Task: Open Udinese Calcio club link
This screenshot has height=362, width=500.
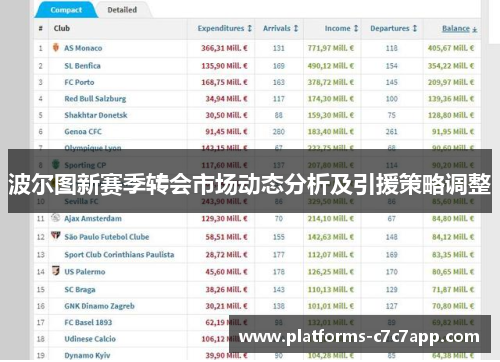Action: point(90,339)
